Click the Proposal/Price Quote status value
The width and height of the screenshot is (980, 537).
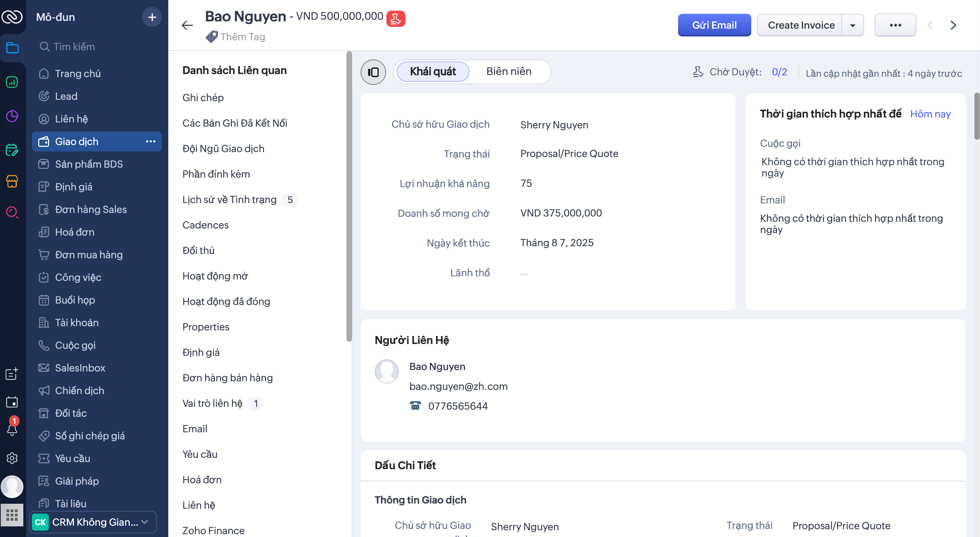[569, 154]
